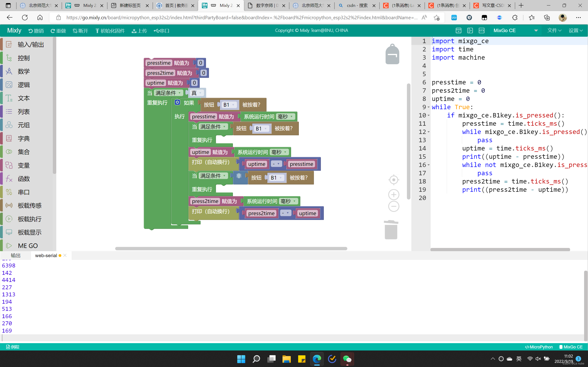Toggle the split panel layout icon

click(x=470, y=31)
